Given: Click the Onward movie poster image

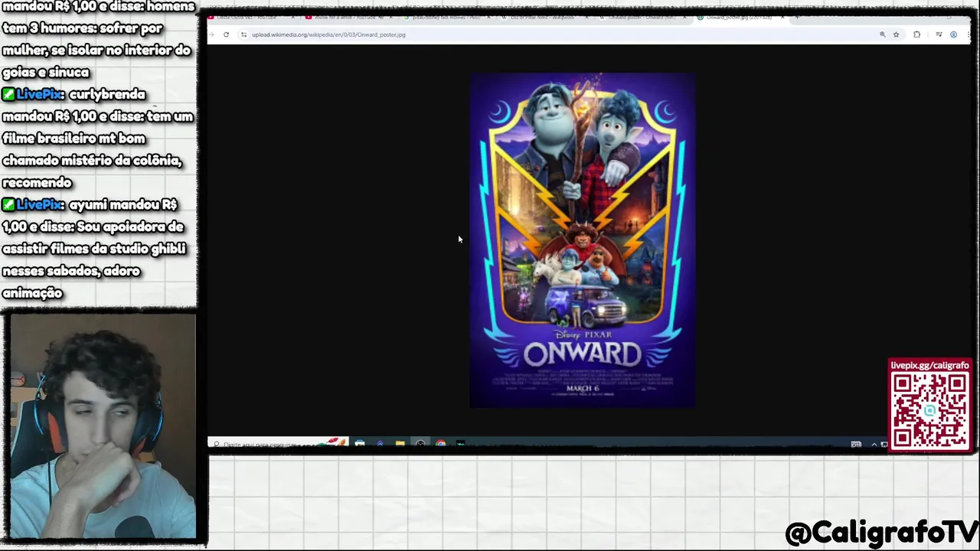Looking at the screenshot, I should (583, 240).
